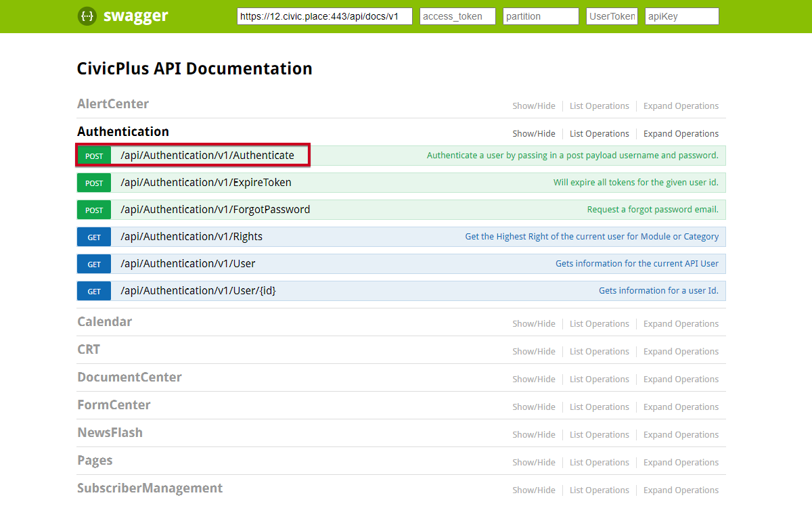Focus the partition input field
This screenshot has height=506, width=812.
pyautogui.click(x=541, y=16)
